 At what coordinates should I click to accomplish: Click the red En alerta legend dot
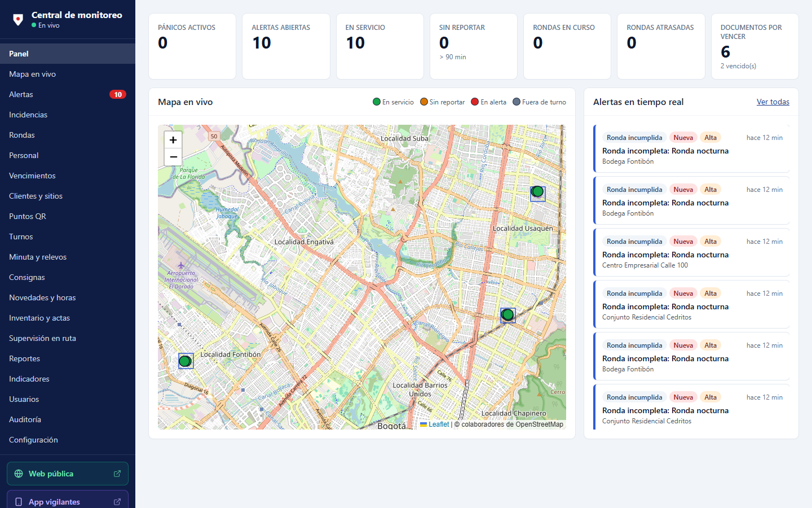tap(475, 102)
